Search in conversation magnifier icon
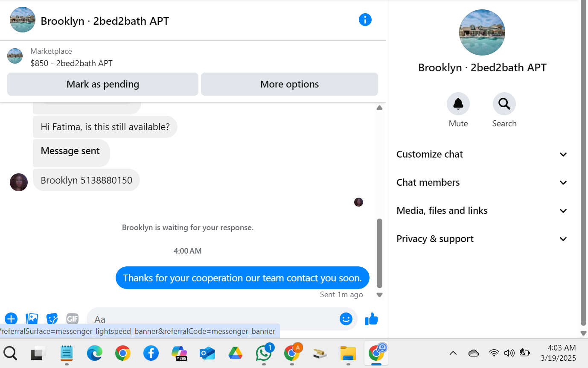This screenshot has height=368, width=588. click(504, 104)
